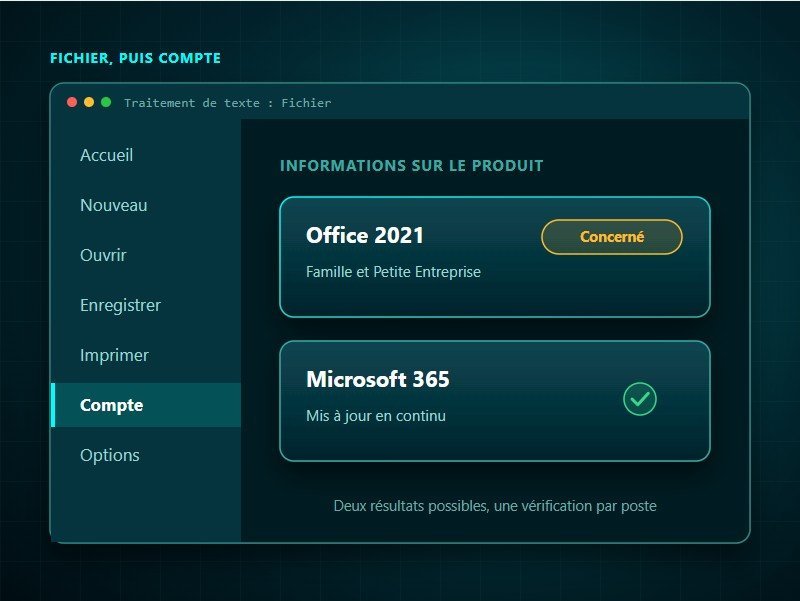
Task: Click 'Mis à jour en continu' text
Action: (x=376, y=416)
